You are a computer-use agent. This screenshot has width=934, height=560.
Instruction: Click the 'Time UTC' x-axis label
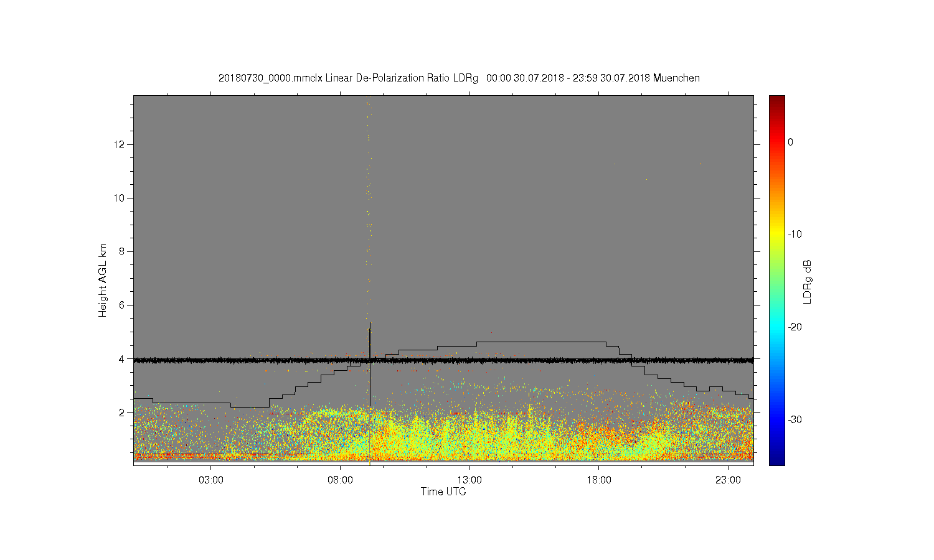443,492
